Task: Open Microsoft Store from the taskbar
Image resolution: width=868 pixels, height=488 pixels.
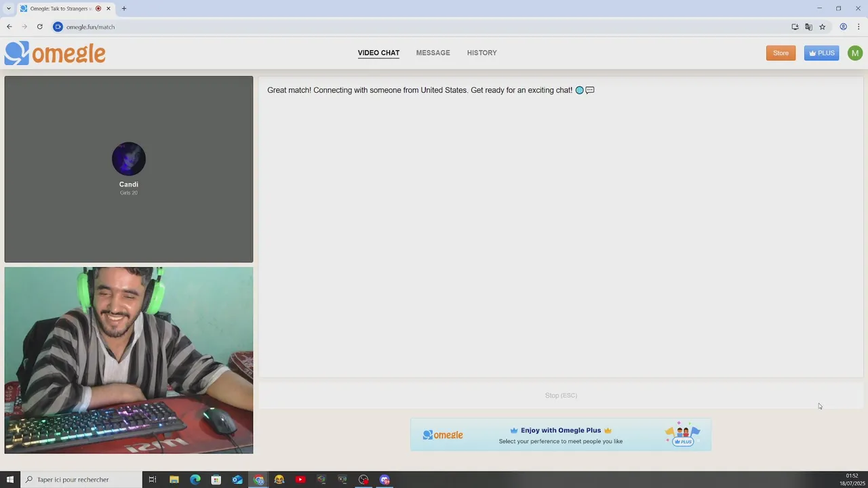Action: point(216,480)
